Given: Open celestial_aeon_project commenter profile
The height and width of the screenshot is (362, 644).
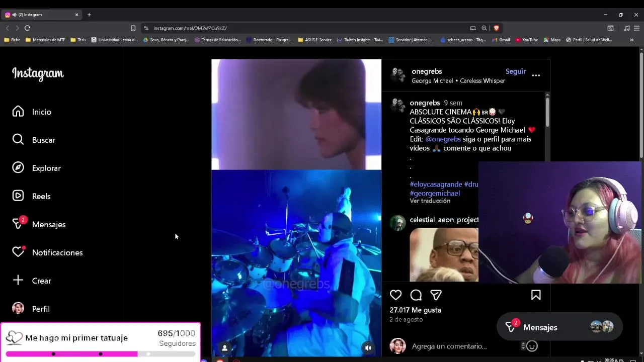Looking at the screenshot, I should [444, 220].
